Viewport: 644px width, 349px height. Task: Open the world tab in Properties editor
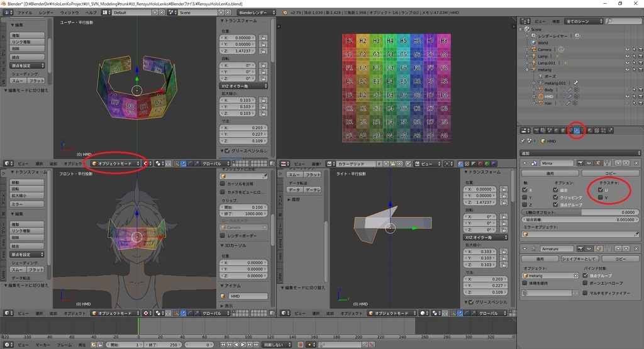[x=557, y=131]
